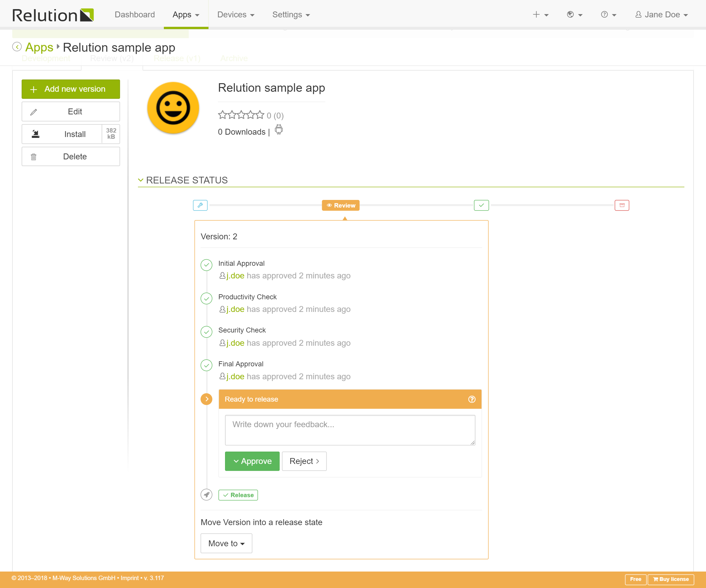This screenshot has width=706, height=588.
Task: Click the rocket release step icon
Action: tap(207, 495)
